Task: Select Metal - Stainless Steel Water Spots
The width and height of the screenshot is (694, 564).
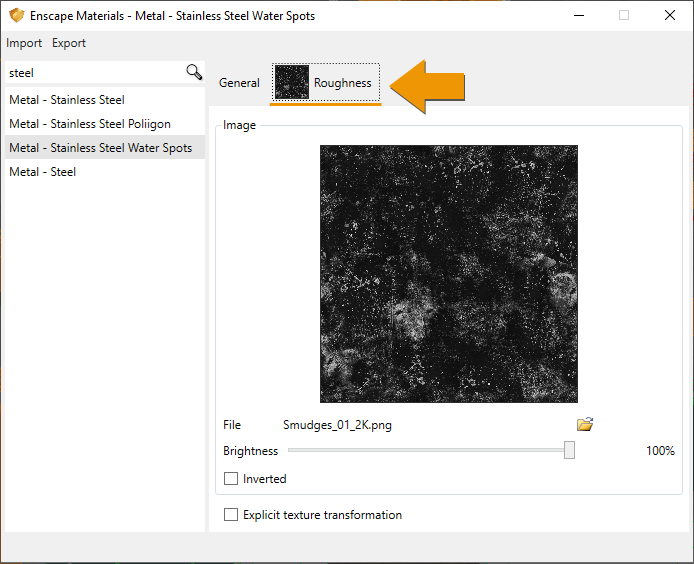Action: pos(105,147)
